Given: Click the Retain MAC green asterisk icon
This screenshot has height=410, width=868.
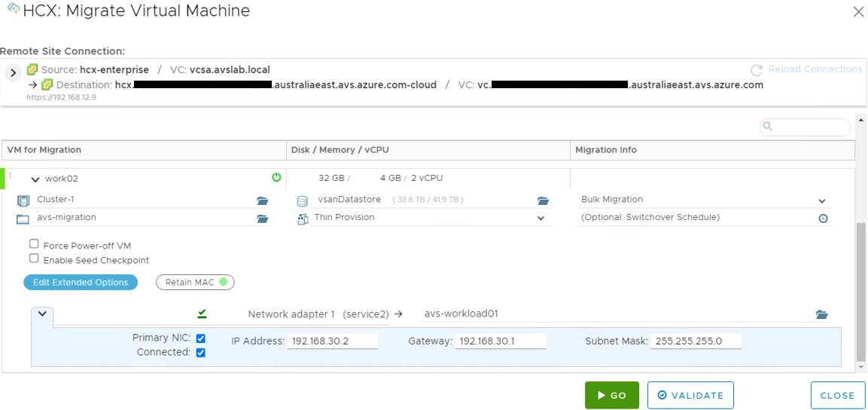Looking at the screenshot, I should point(223,281).
